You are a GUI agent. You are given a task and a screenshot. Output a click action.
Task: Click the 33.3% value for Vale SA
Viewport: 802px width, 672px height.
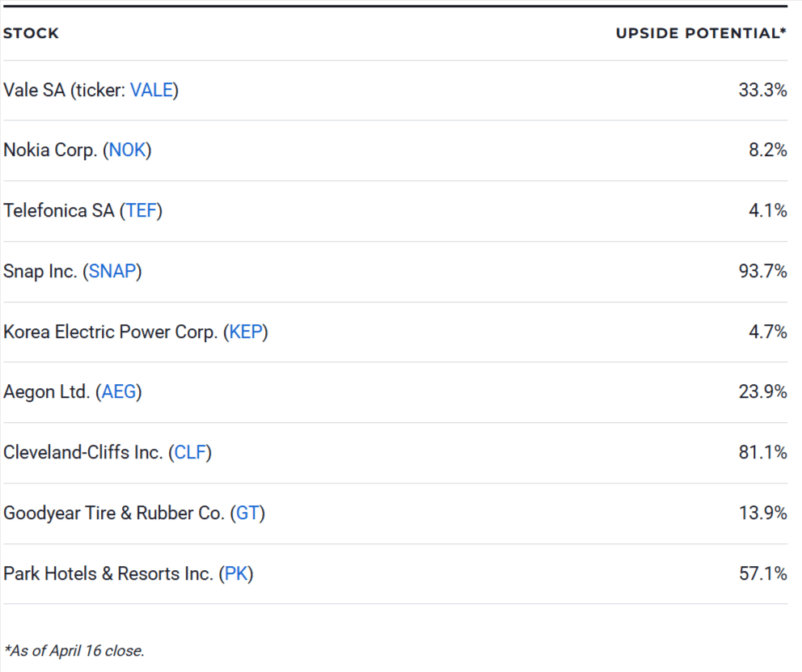pyautogui.click(x=762, y=91)
